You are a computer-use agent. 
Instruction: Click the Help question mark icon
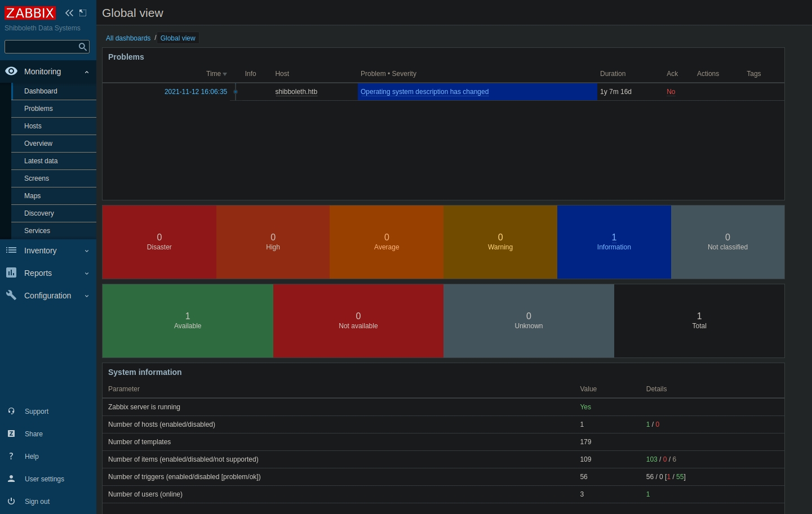(x=11, y=457)
